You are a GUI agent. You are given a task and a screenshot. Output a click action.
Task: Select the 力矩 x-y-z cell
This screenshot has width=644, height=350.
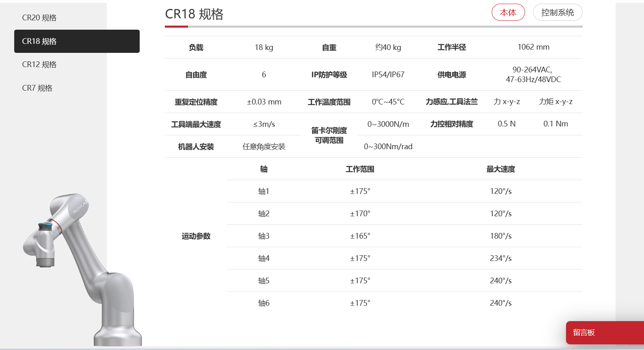click(556, 102)
